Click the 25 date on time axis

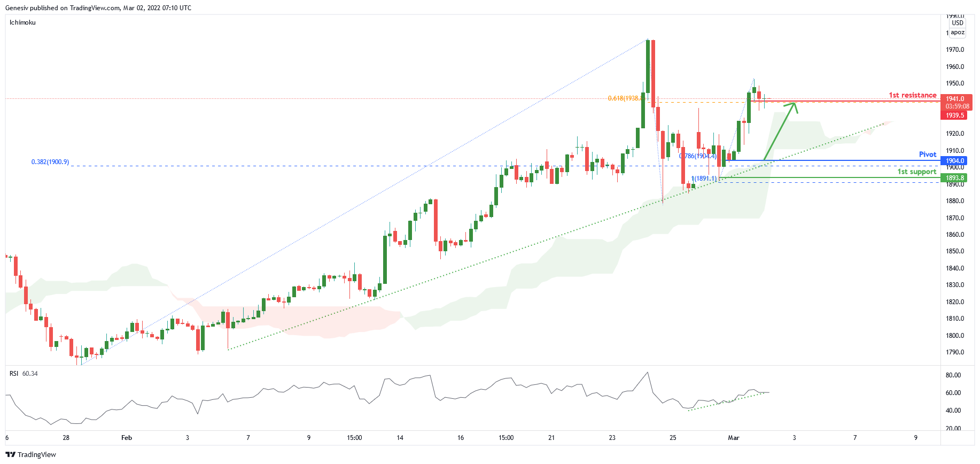[673, 438]
